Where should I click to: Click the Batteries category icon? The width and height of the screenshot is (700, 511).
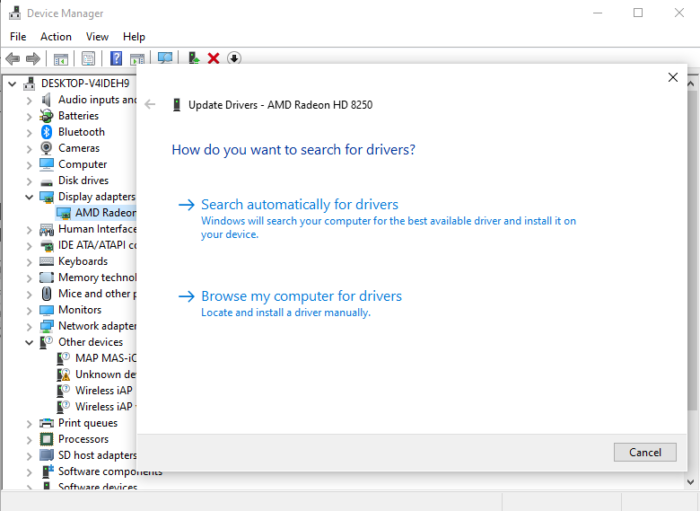click(x=46, y=116)
